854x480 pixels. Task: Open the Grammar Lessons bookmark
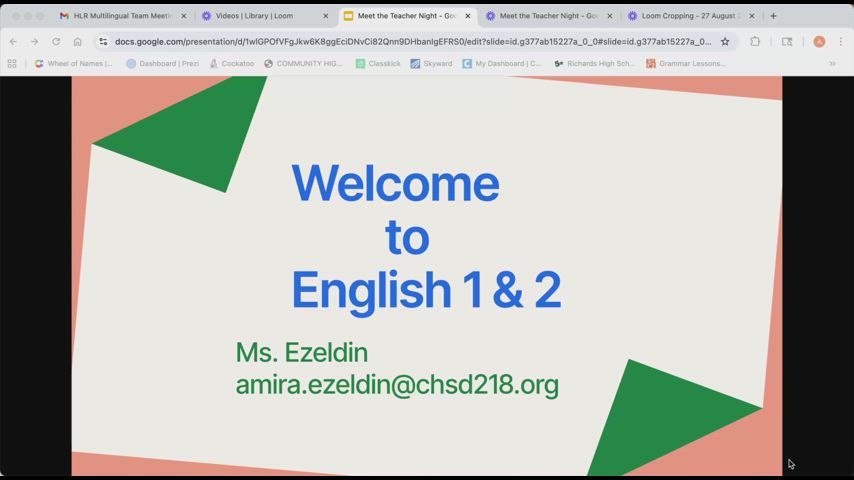pos(686,63)
